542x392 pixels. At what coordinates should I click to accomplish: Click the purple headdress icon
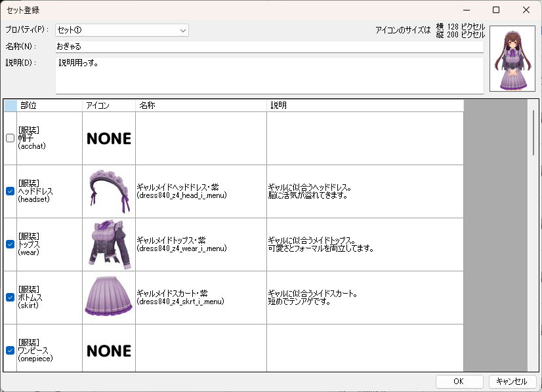click(108, 191)
